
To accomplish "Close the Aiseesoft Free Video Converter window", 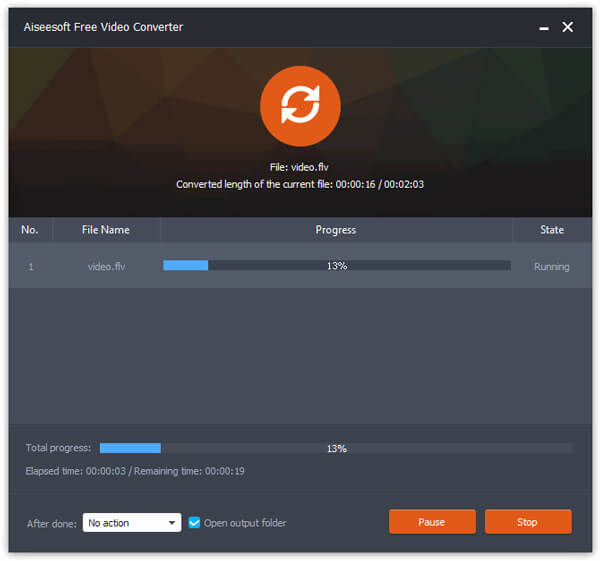I will click(x=567, y=27).
